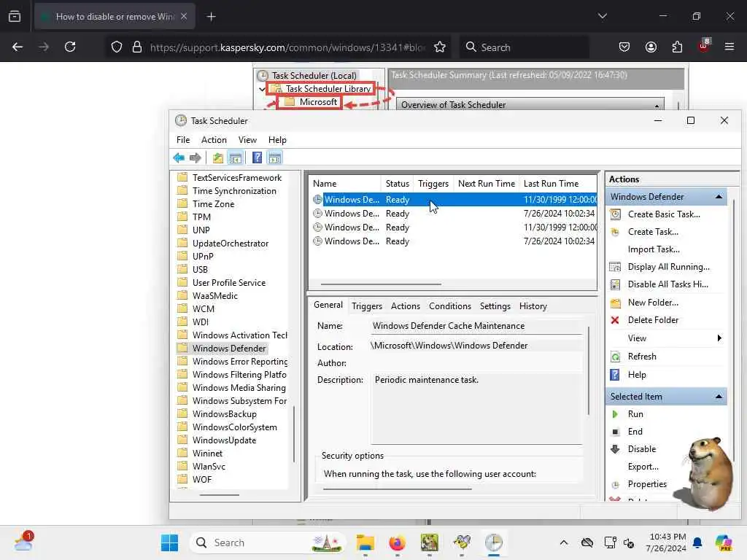747x560 pixels.
Task: Click the taskbar Search box
Action: pyautogui.click(x=268, y=542)
